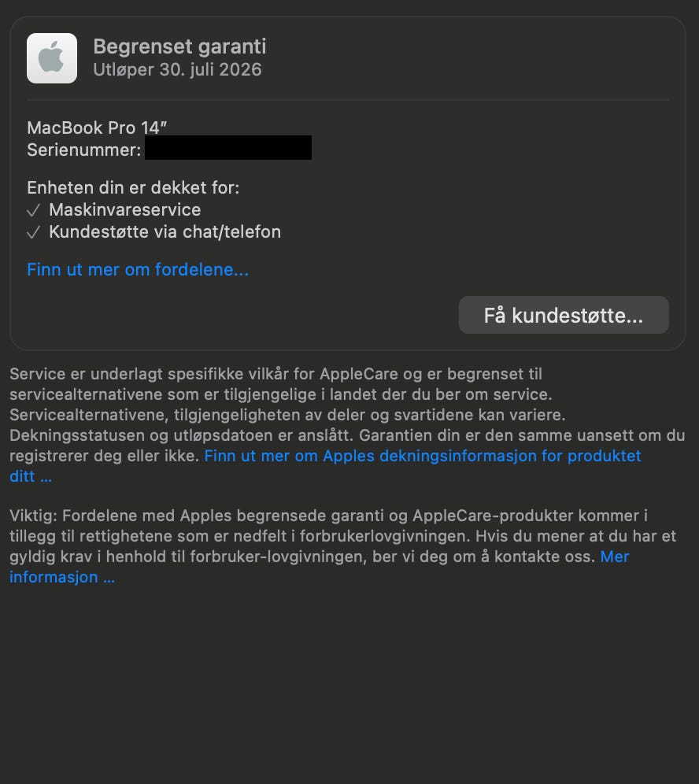Click 'Kundestøtte via chat/telefon' coverage item

click(165, 232)
